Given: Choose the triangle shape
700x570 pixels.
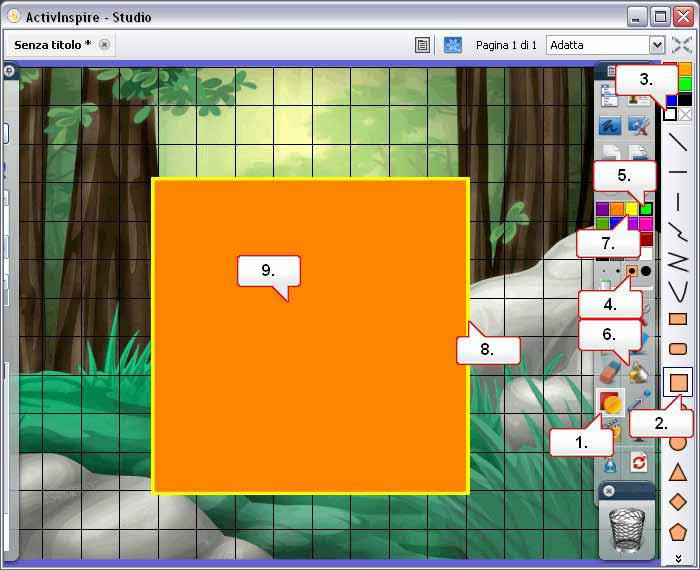Looking at the screenshot, I should pos(678,472).
